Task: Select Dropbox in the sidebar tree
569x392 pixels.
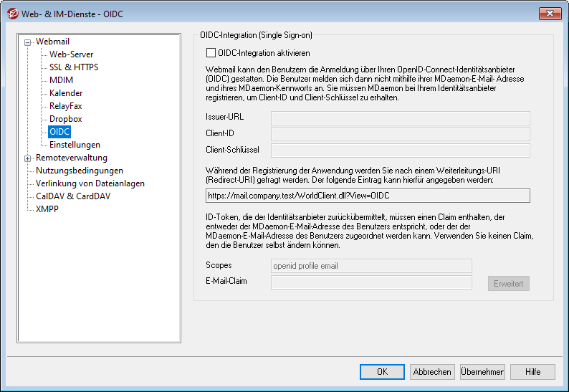Action: pyautogui.click(x=66, y=119)
